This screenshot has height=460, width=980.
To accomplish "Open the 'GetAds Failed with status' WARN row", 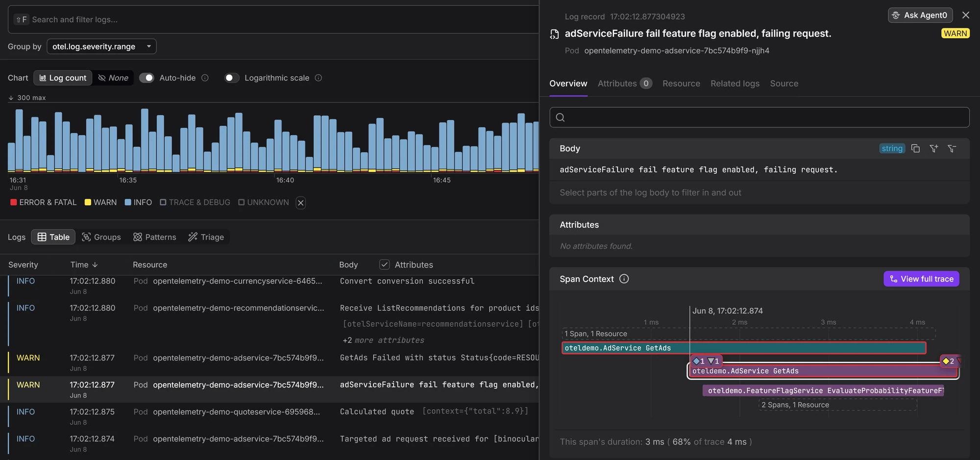I will (269, 363).
